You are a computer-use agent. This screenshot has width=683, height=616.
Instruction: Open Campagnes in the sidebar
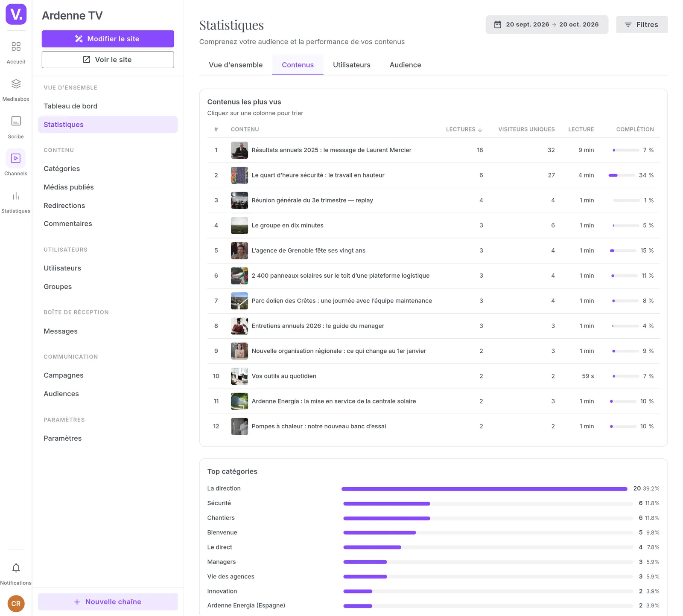coord(108,375)
